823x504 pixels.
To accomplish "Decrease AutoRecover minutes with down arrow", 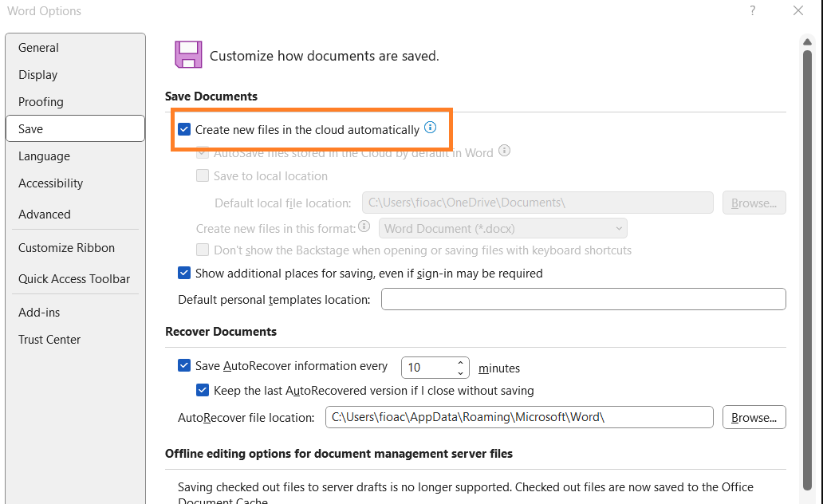I will 460,372.
